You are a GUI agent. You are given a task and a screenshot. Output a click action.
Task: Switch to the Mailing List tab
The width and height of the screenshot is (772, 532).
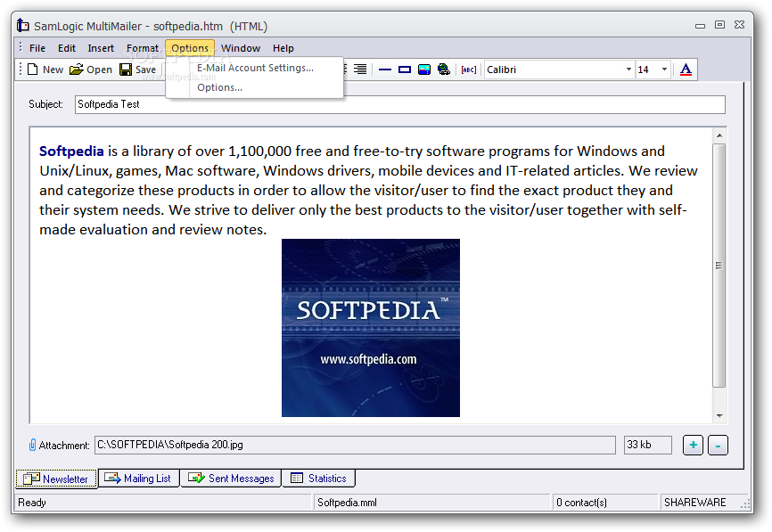click(138, 479)
